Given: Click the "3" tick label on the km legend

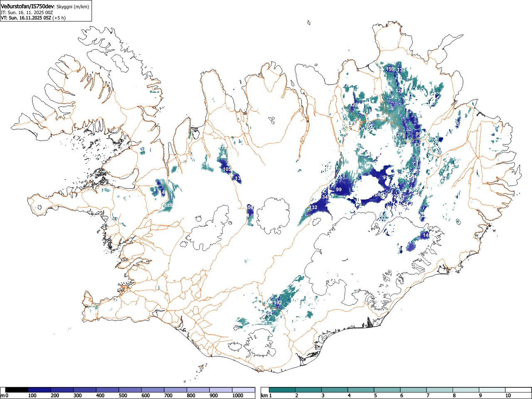Looking at the screenshot, I should pyautogui.click(x=323, y=396).
